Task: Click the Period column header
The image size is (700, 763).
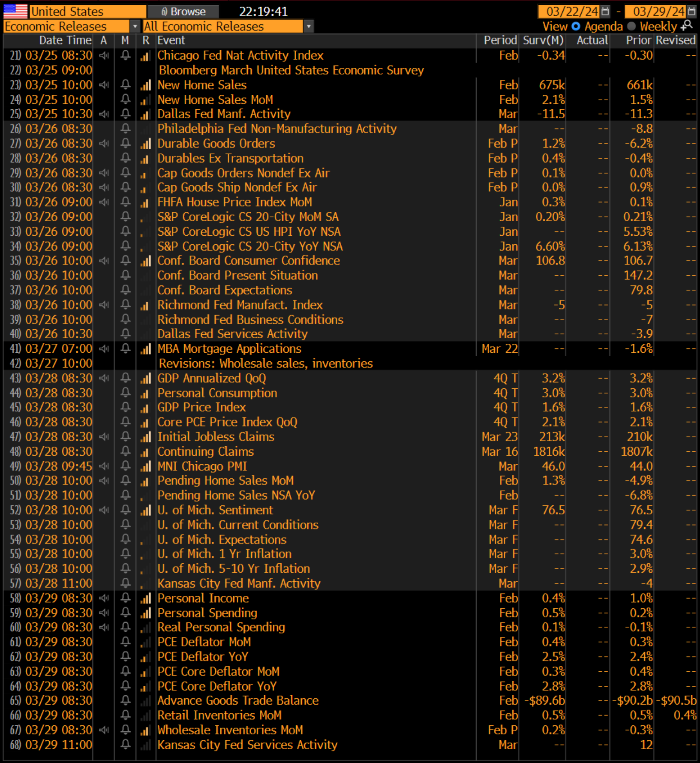Action: click(500, 40)
